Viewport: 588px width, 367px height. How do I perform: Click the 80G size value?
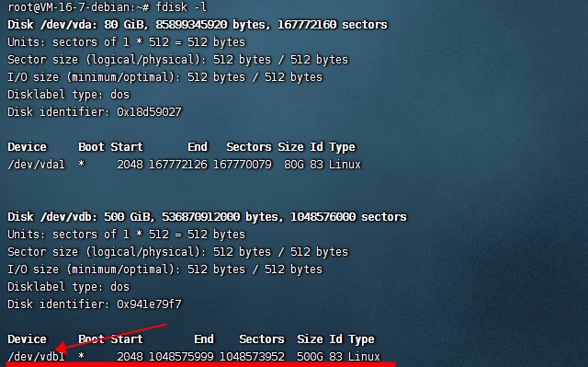tap(294, 165)
